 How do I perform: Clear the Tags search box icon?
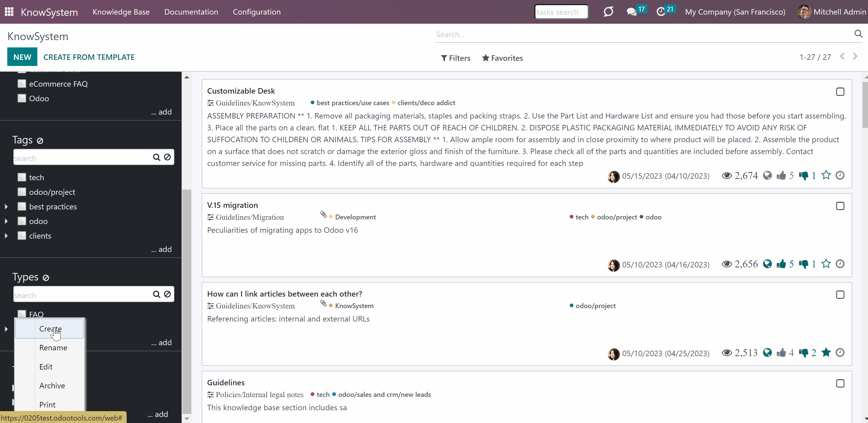click(167, 157)
